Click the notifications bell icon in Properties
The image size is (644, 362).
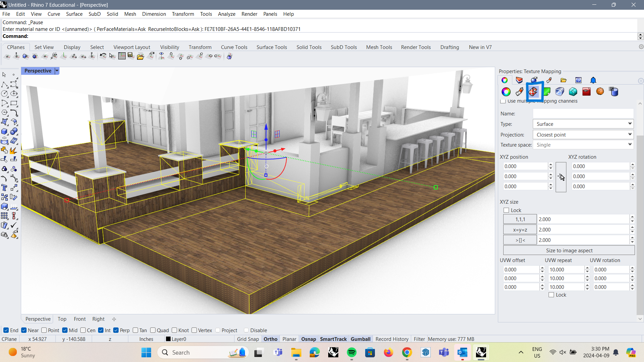point(593,80)
